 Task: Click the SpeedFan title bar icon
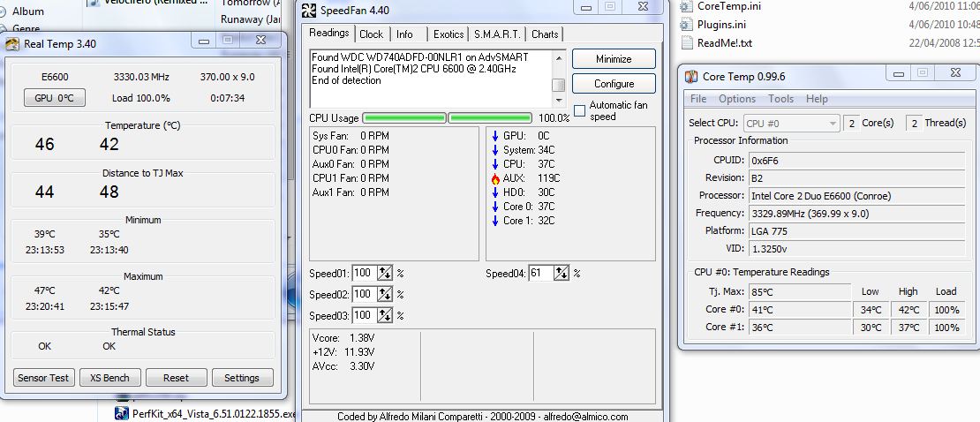click(x=309, y=11)
